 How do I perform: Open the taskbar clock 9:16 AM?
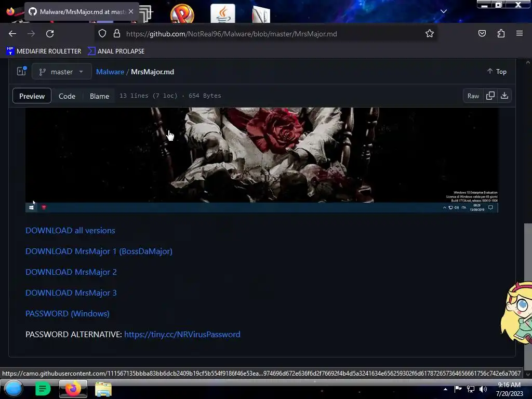(509, 389)
